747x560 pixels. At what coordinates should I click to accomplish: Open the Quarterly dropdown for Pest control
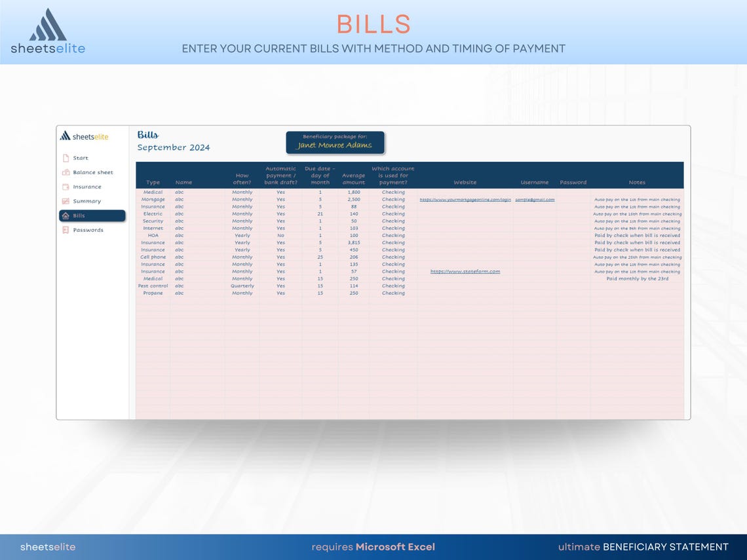(243, 286)
